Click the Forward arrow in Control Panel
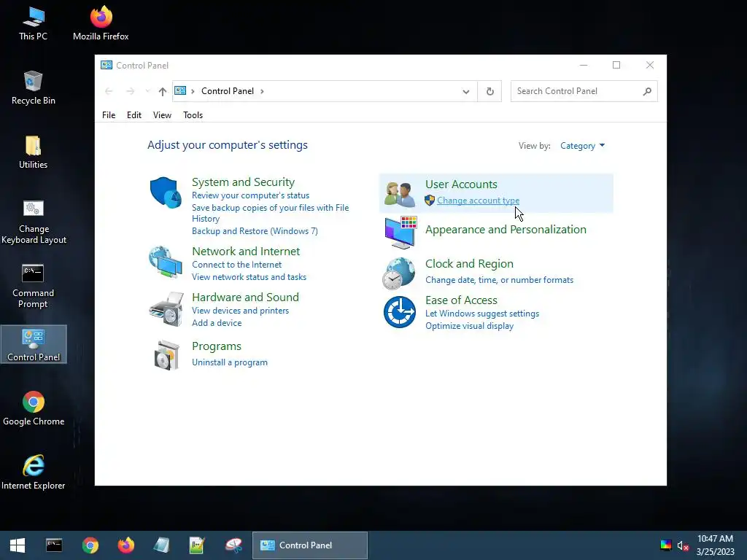The image size is (747, 560). pos(130,91)
